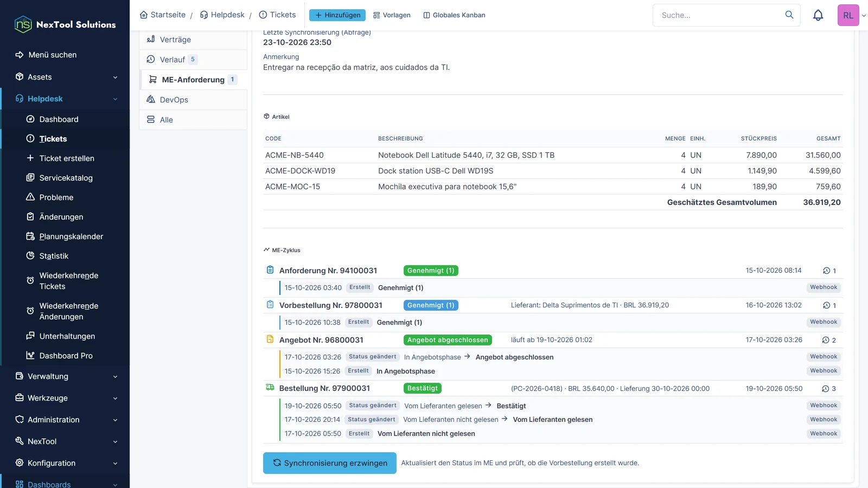Select the DevOps tab
Screen dimensions: 868x488
[x=193, y=100]
